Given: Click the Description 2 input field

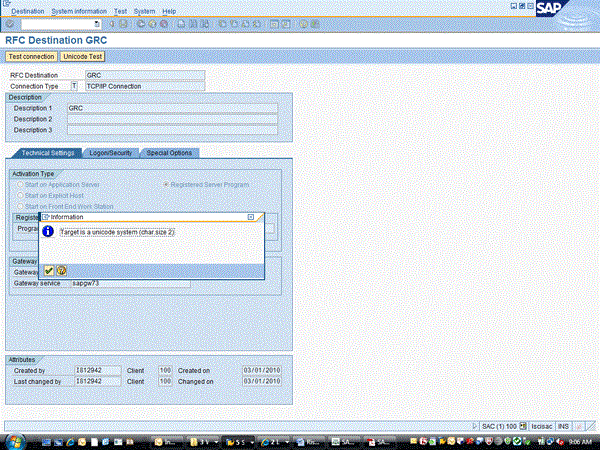Looking at the screenshot, I should pos(172,119).
